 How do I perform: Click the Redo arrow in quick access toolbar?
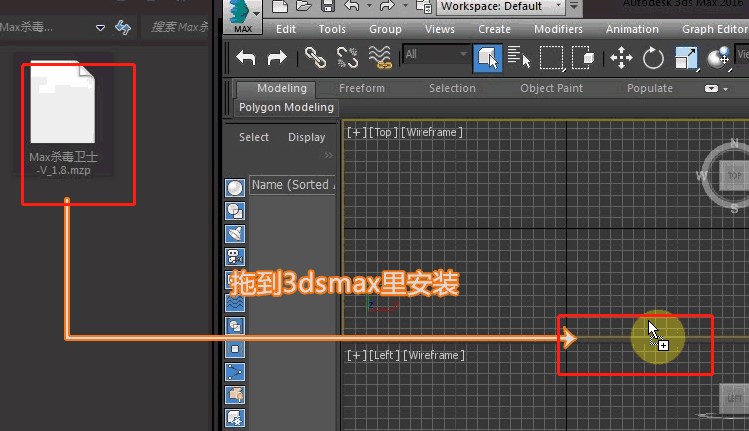point(387,6)
